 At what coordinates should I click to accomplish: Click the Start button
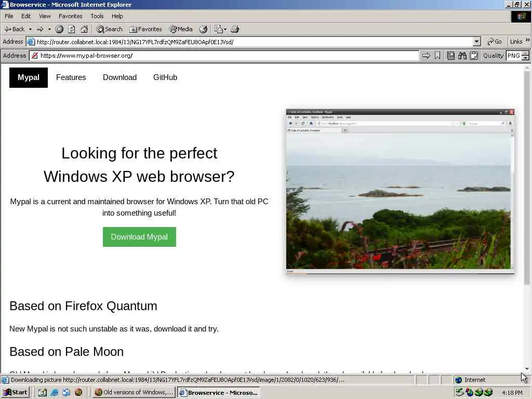click(x=15, y=393)
